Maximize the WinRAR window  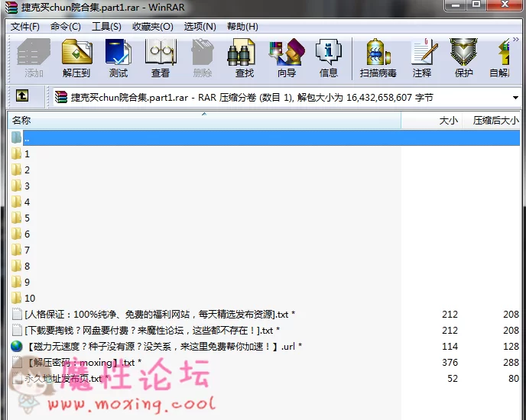[x=476, y=5]
